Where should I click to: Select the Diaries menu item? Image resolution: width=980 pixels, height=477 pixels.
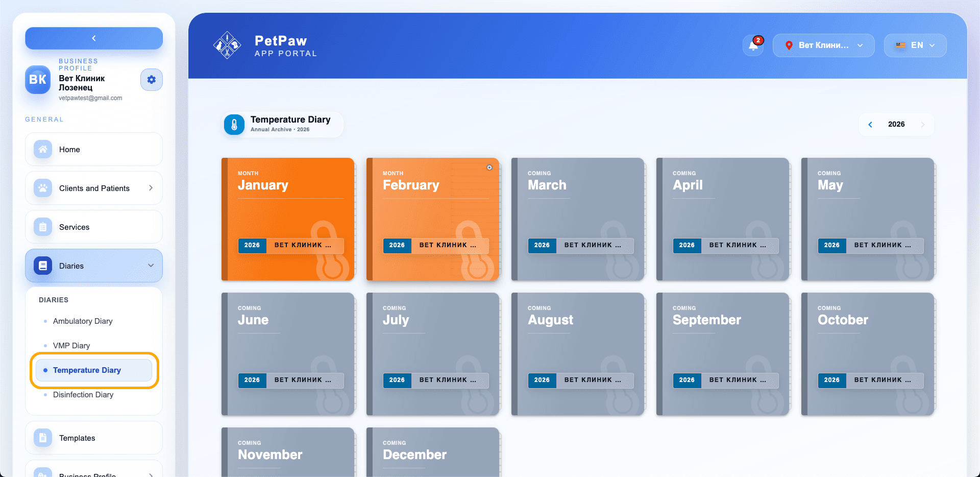[94, 266]
